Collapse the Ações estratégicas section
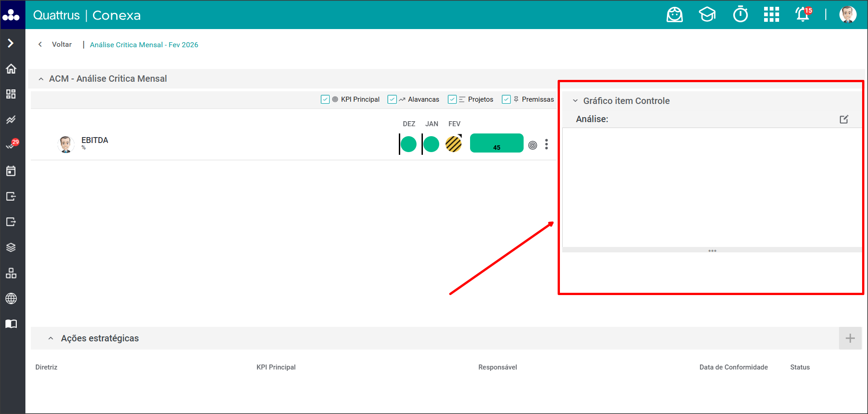 51,339
